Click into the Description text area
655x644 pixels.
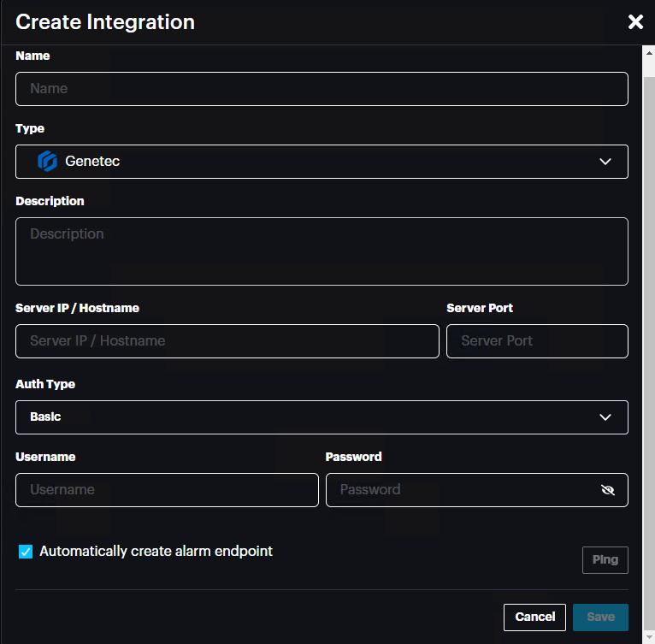coord(322,251)
